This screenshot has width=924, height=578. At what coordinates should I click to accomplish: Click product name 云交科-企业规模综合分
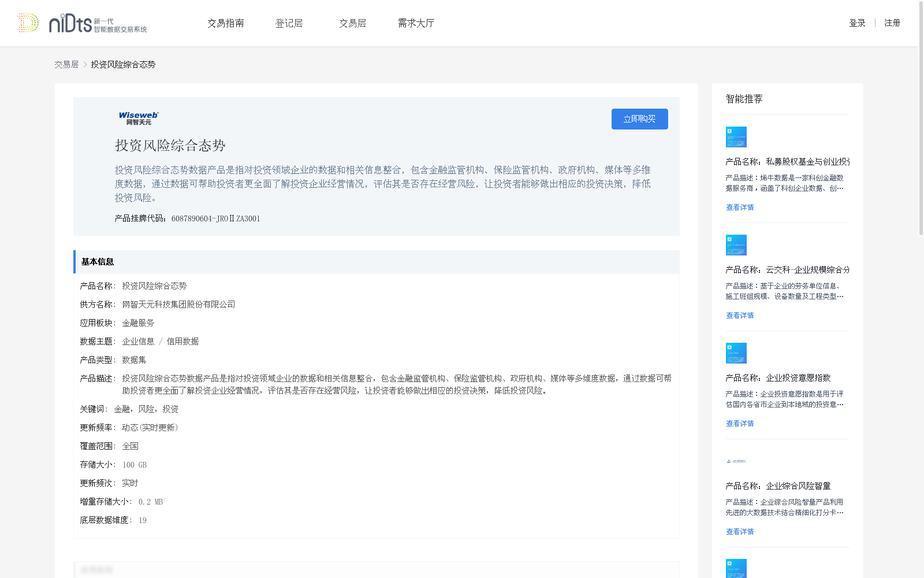tap(808, 270)
